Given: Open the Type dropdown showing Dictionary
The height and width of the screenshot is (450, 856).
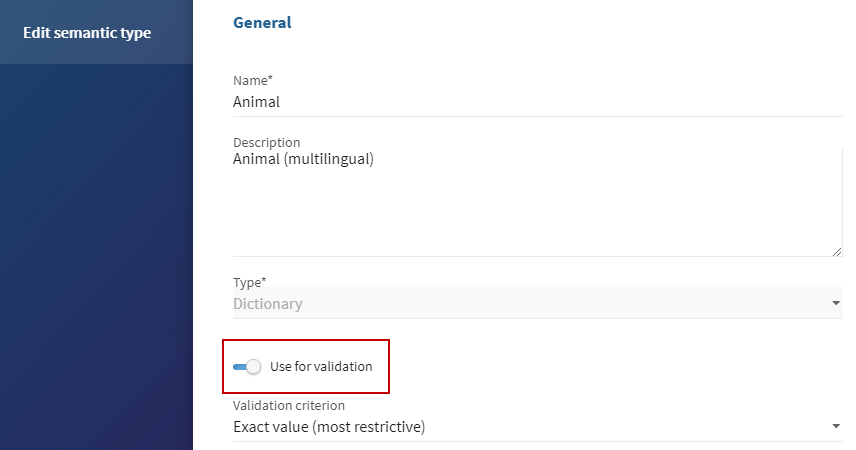Looking at the screenshot, I should pos(536,304).
